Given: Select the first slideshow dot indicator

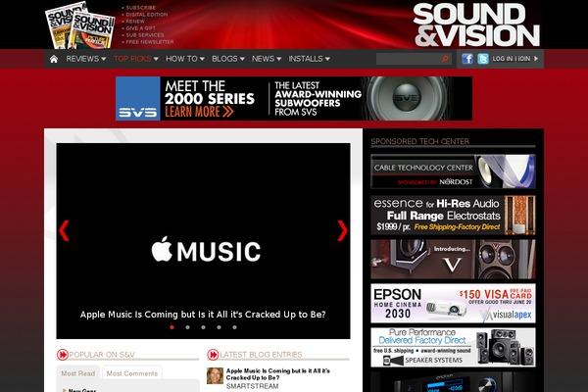Looking at the screenshot, I should 172,327.
